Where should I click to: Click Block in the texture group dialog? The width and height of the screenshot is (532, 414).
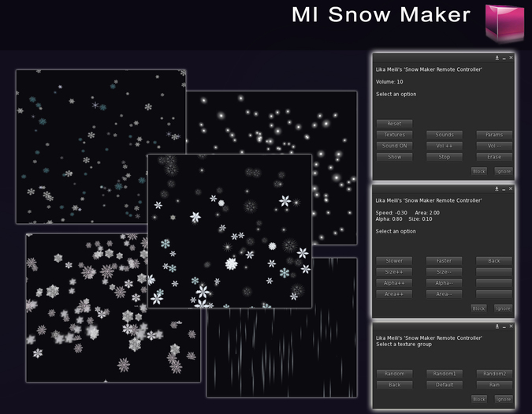point(479,399)
